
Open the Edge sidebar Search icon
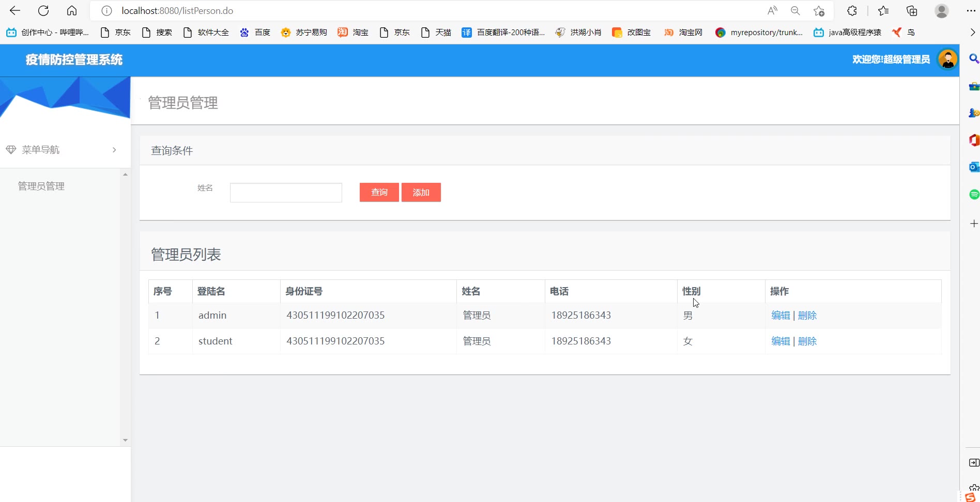[974, 59]
